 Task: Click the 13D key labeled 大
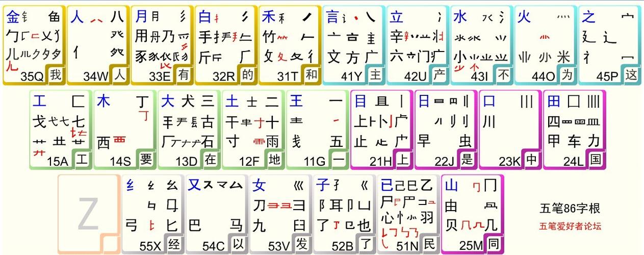[189, 130]
